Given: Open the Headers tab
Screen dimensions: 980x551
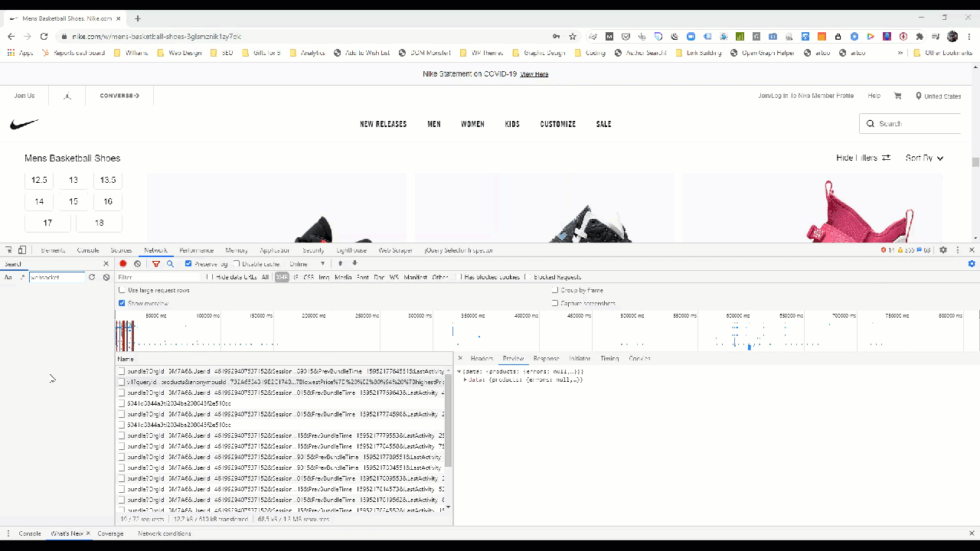Looking at the screenshot, I should point(481,358).
